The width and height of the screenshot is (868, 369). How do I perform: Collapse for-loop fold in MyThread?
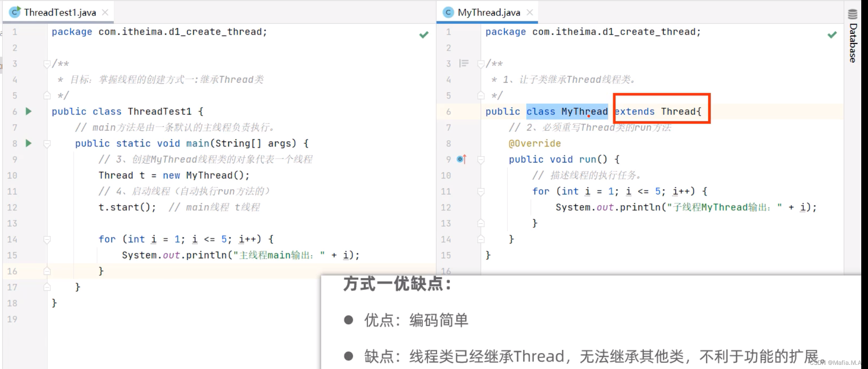pyautogui.click(x=481, y=192)
